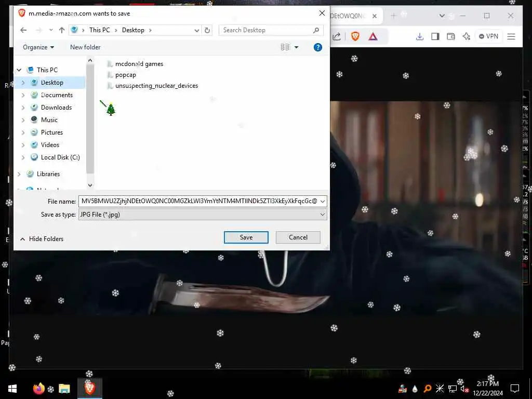The width and height of the screenshot is (532, 399).
Task: Open Brave tab search dropdown
Action: point(442,16)
